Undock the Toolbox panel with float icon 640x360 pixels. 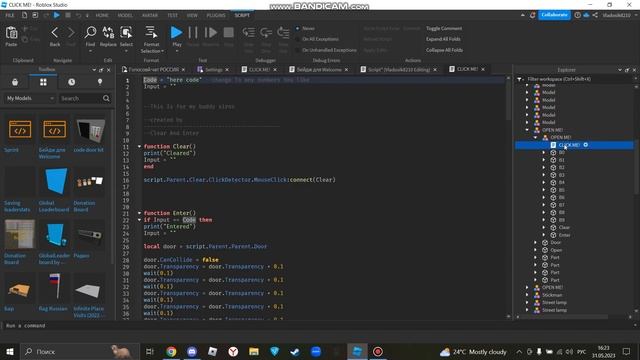(x=101, y=70)
